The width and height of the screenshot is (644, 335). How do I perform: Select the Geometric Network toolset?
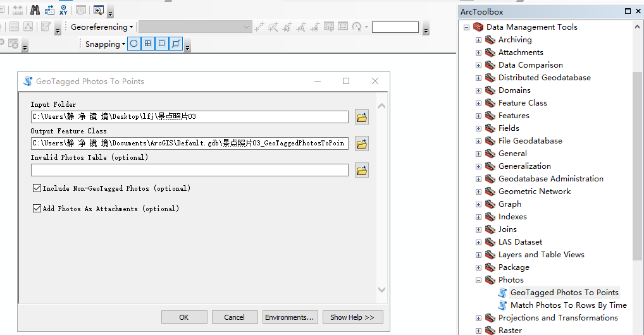pyautogui.click(x=535, y=192)
